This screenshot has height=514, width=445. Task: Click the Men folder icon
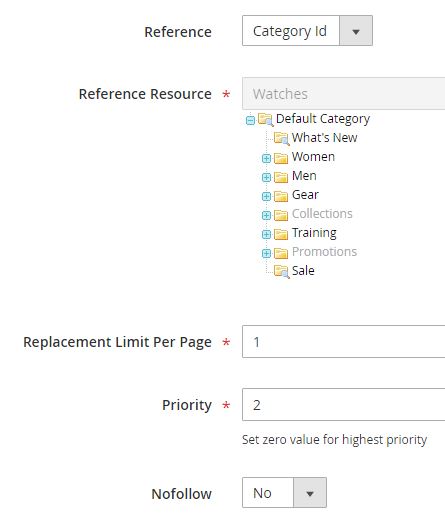click(281, 177)
